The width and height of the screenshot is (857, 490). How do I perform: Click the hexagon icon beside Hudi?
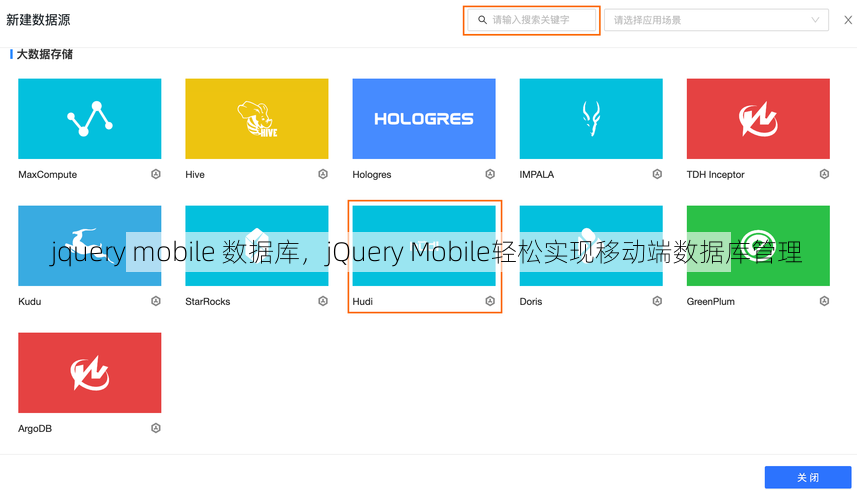tap(490, 301)
